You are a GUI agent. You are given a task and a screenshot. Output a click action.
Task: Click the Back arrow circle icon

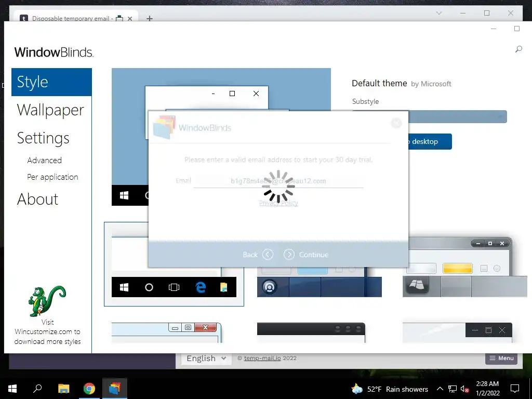pos(268,255)
